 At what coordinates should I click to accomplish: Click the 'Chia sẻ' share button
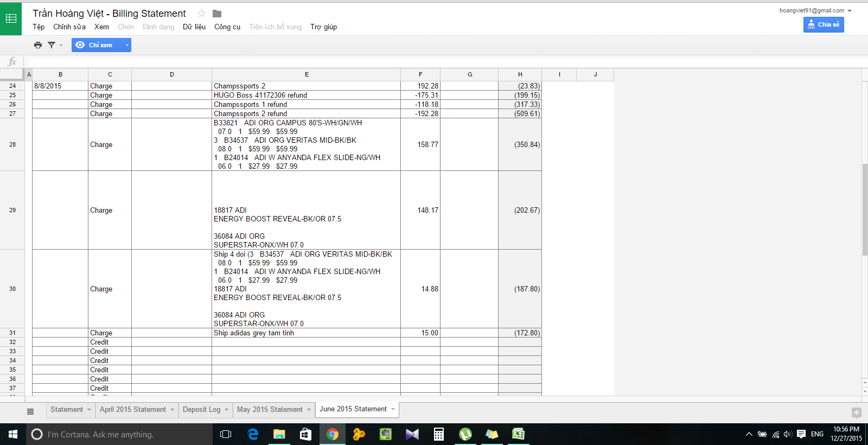823,24
